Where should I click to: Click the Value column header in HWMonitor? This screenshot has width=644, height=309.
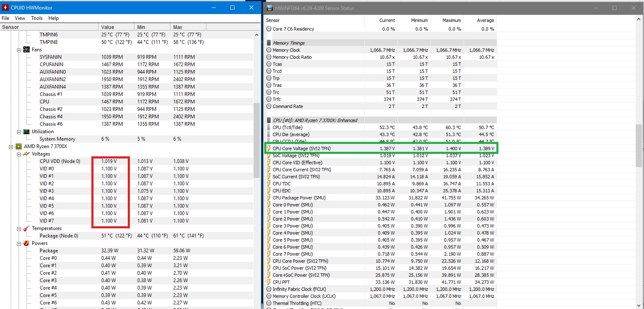point(117,27)
